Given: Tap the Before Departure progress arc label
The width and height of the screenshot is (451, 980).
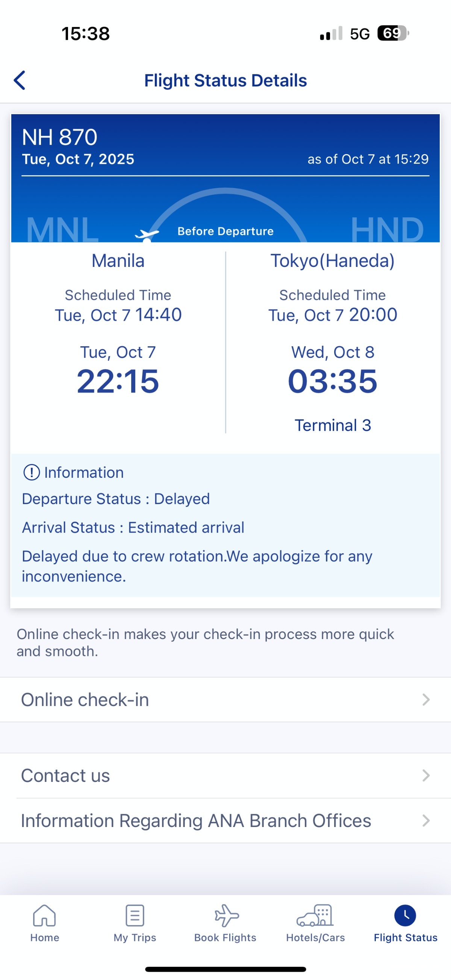Looking at the screenshot, I should [225, 231].
